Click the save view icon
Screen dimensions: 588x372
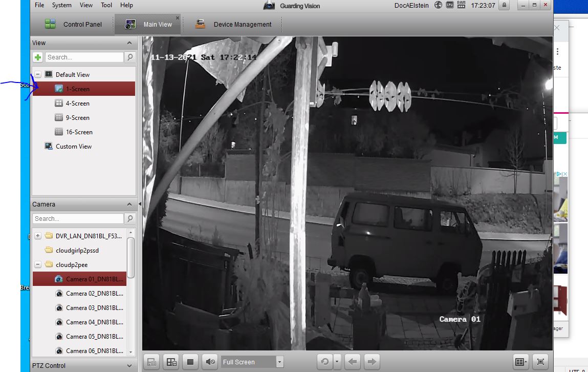[151, 362]
